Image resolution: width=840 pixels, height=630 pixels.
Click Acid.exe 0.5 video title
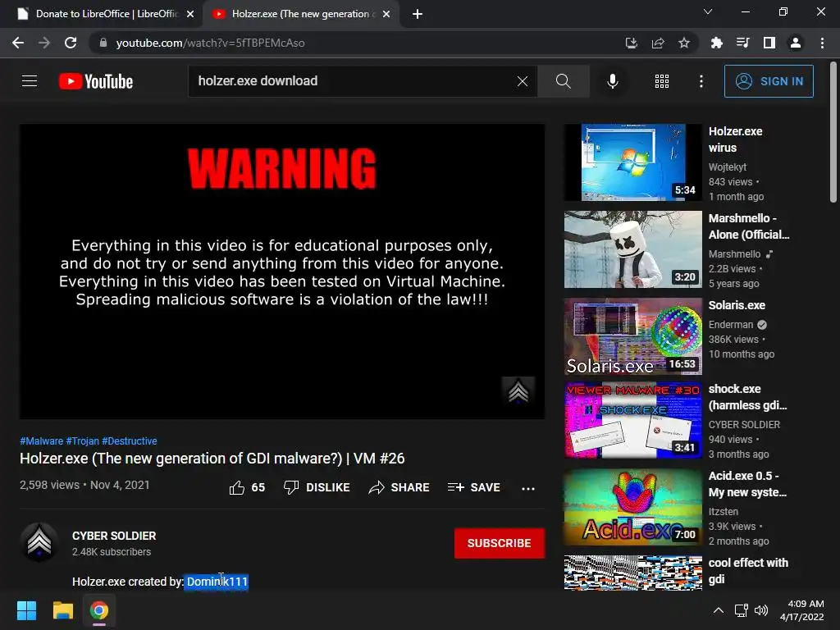point(747,484)
